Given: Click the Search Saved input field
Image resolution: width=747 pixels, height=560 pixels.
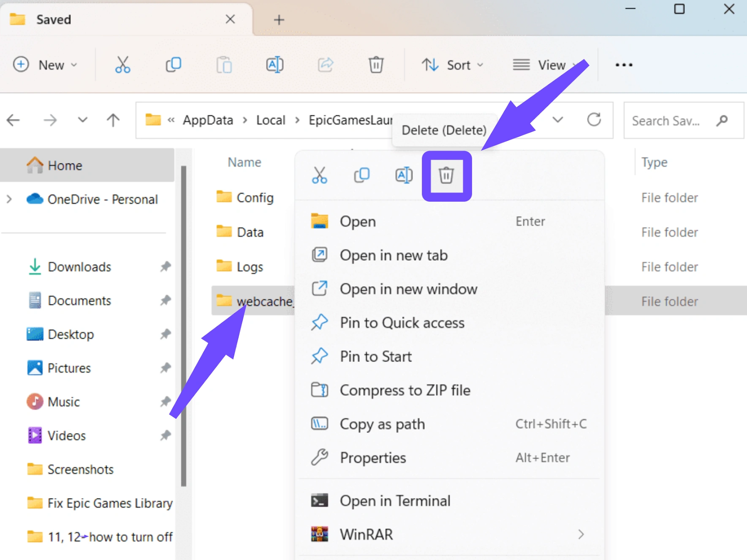Looking at the screenshot, I should [668, 121].
